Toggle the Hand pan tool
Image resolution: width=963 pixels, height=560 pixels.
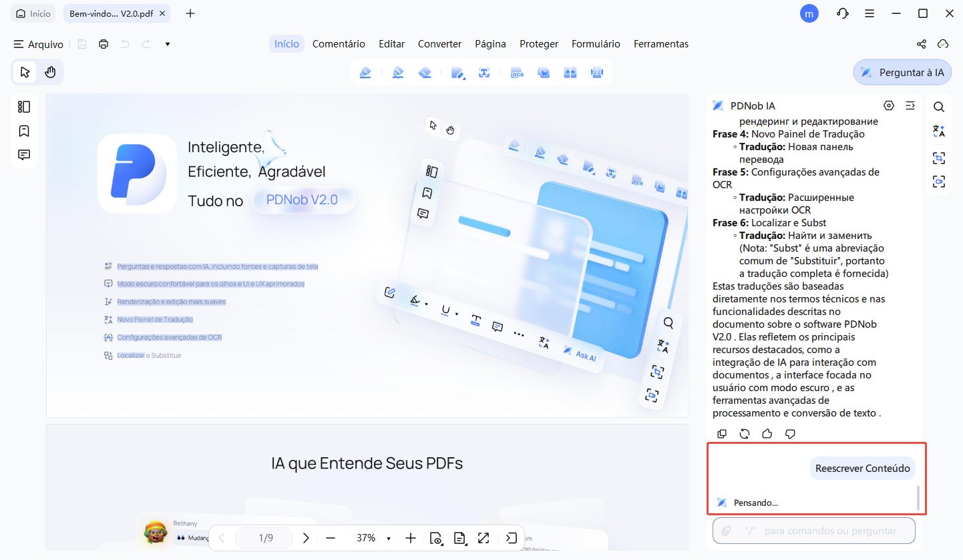pos(51,71)
